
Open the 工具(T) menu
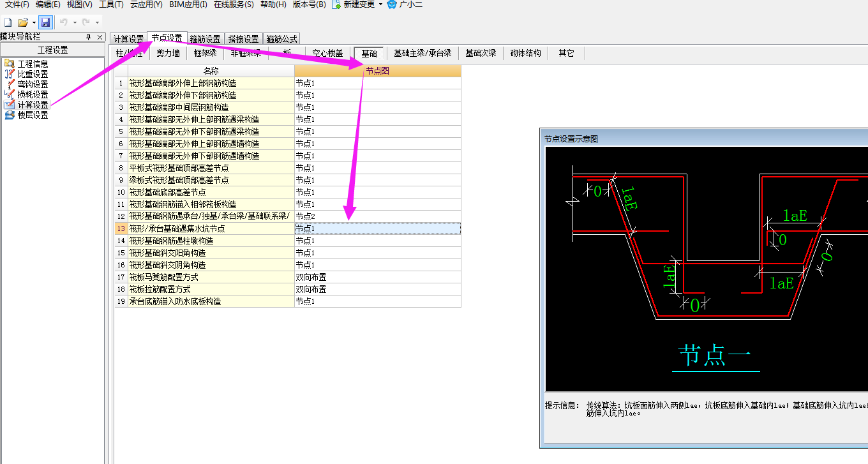tap(111, 4)
